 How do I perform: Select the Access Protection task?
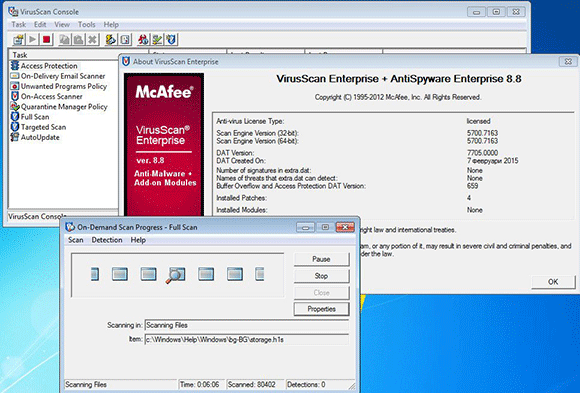click(49, 66)
